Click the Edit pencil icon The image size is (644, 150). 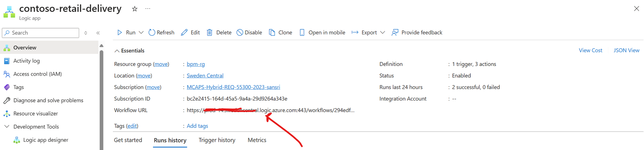pyautogui.click(x=184, y=33)
